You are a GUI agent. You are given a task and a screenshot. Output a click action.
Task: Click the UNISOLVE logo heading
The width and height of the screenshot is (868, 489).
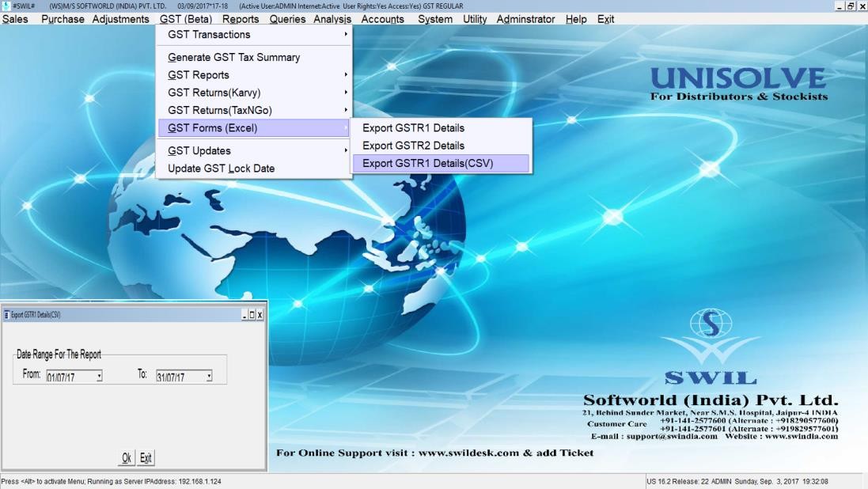tap(738, 78)
